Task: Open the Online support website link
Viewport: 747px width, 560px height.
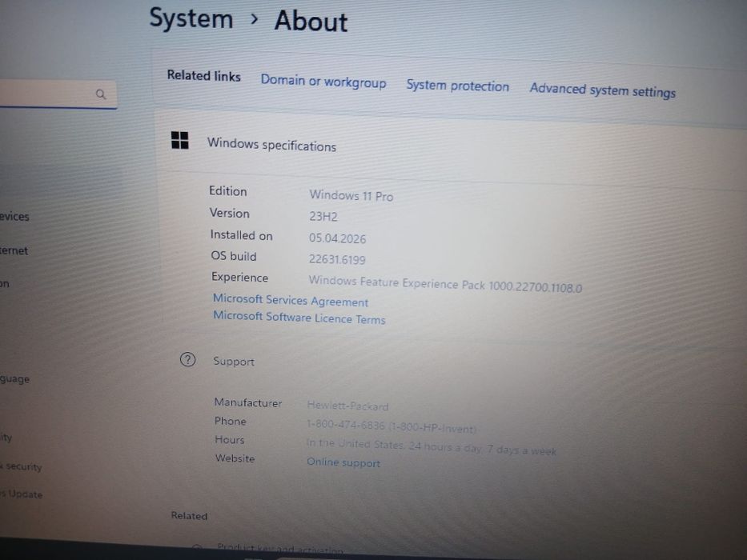Action: pyautogui.click(x=343, y=462)
